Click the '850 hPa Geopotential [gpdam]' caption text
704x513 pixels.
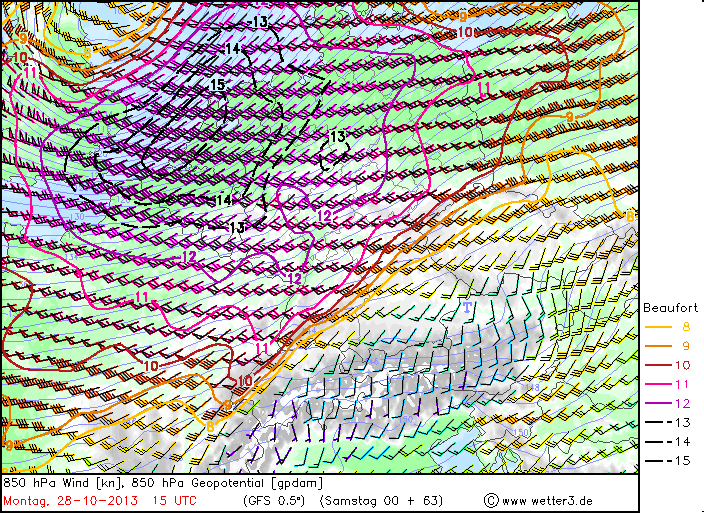tap(227, 483)
